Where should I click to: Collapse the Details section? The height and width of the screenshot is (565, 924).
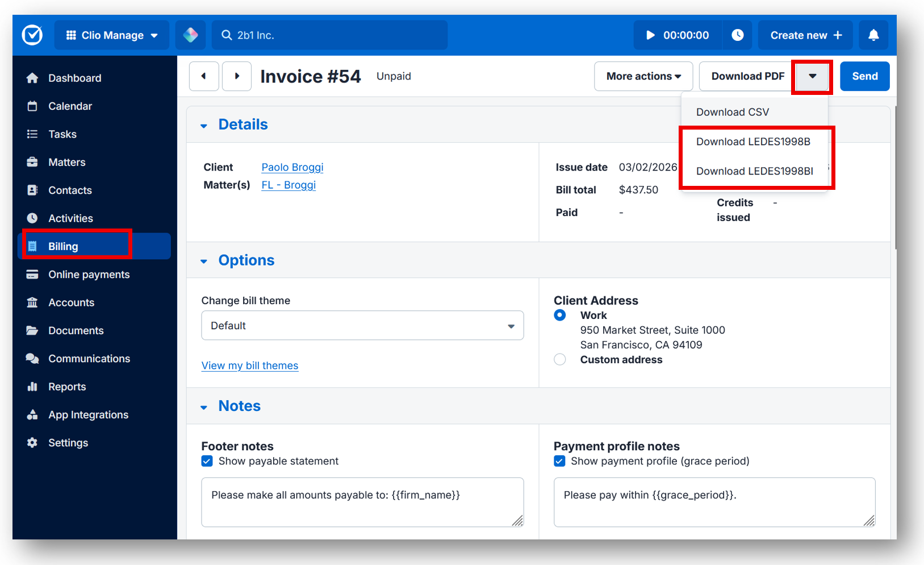point(204,126)
